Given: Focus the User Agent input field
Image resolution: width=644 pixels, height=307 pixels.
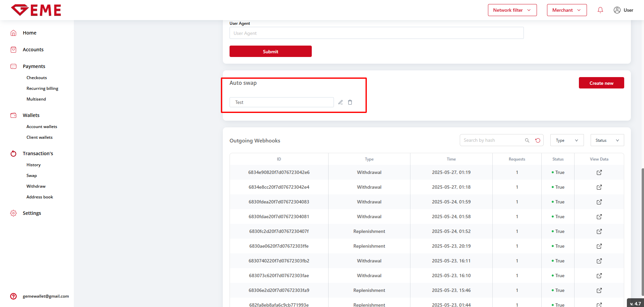Looking at the screenshot, I should pyautogui.click(x=376, y=33).
